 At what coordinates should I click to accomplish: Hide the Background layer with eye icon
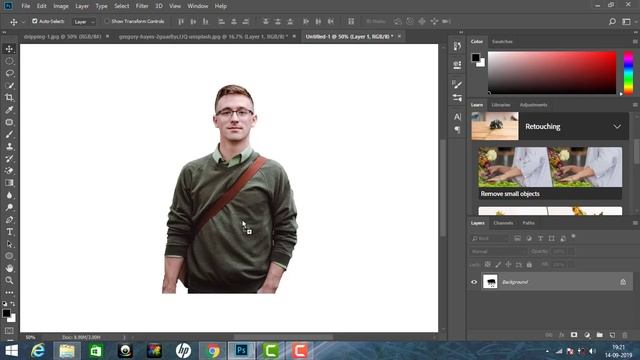coord(474,282)
